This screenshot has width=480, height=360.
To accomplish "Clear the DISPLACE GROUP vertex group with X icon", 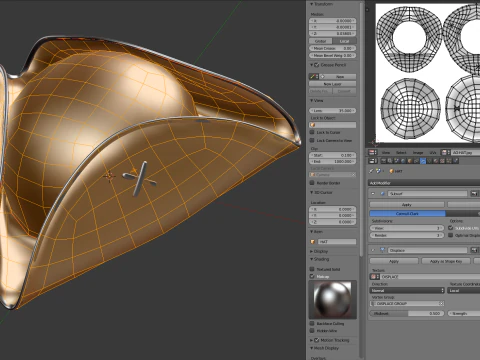I will pyautogui.click(x=441, y=303).
